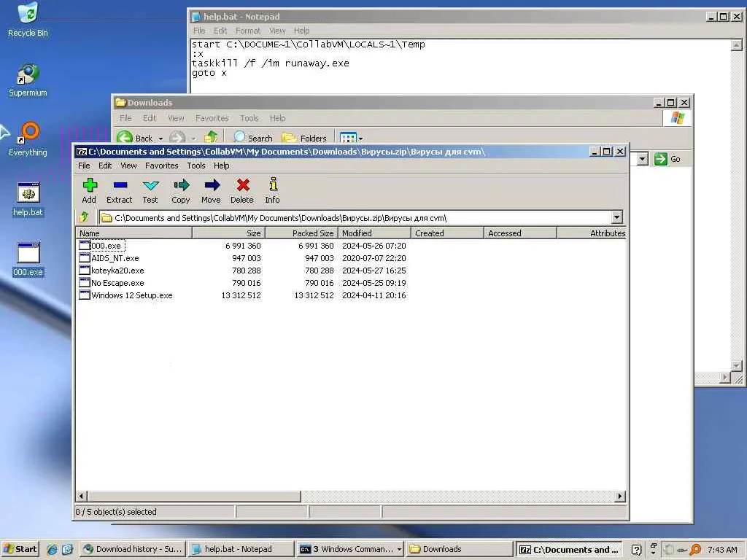
Task: Open the Favorites menu in 7-Zip
Action: (x=161, y=166)
